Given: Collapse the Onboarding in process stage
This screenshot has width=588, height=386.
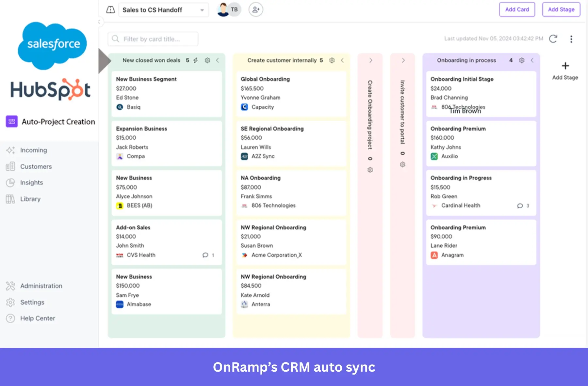Looking at the screenshot, I should coord(532,60).
